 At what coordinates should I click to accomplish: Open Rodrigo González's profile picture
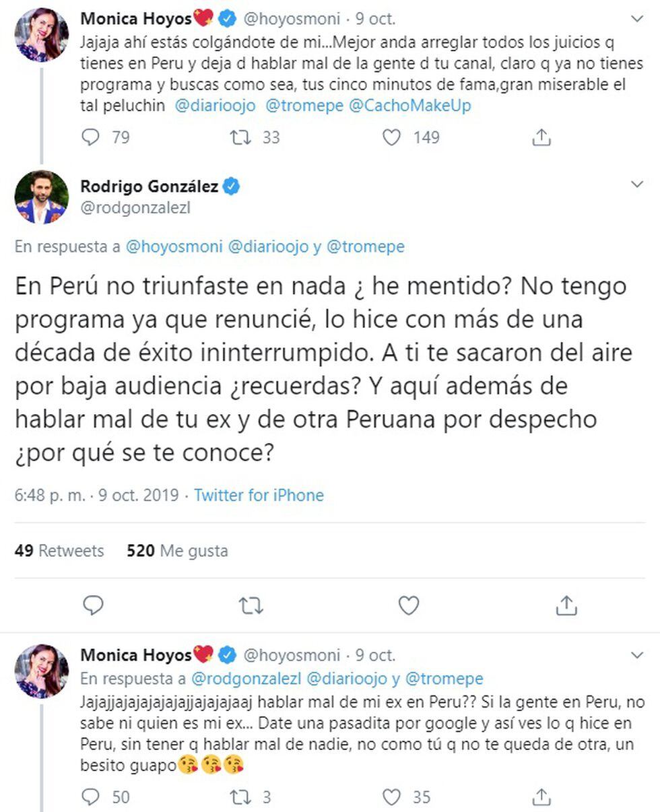[42, 197]
